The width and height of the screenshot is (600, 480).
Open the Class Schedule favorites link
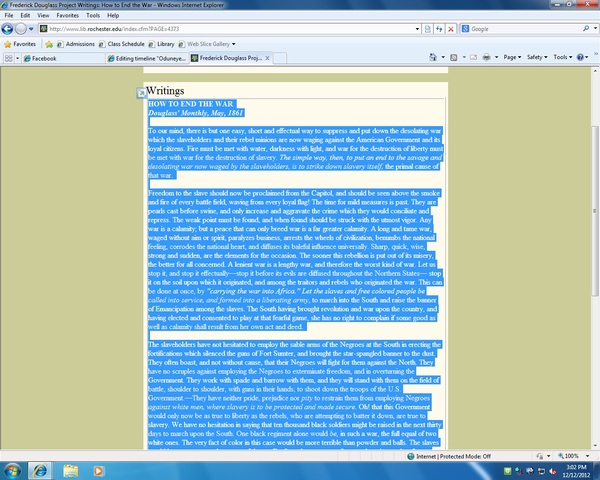122,44
